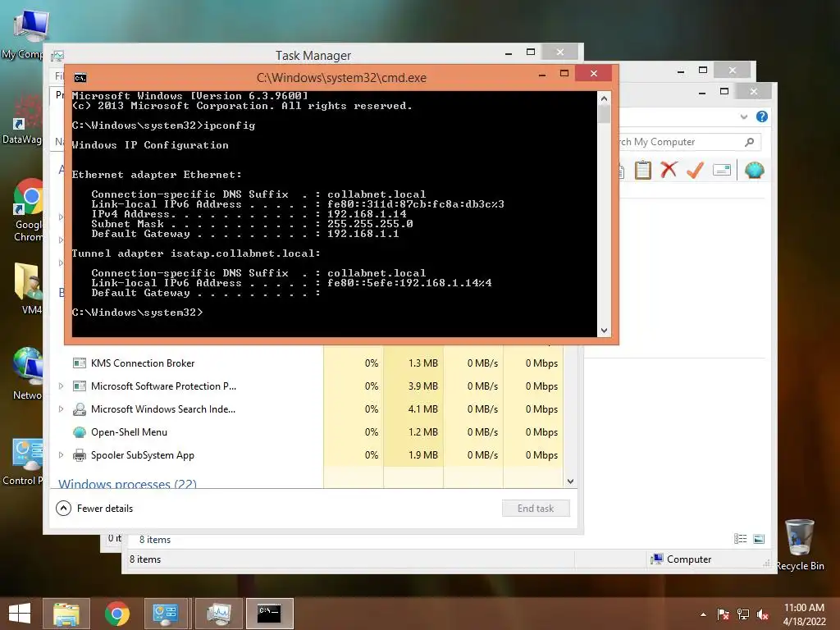Select the Microsoft Windows Search Indexer icon
840x630 pixels.
click(80, 409)
